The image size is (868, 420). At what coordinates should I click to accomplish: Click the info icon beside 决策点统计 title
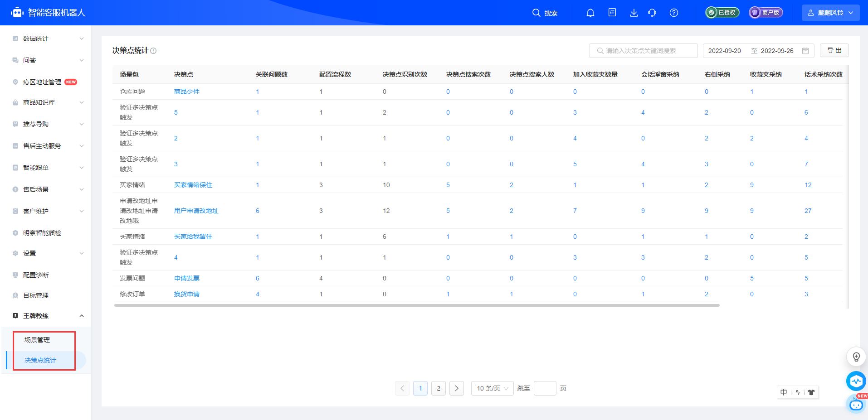pos(153,51)
